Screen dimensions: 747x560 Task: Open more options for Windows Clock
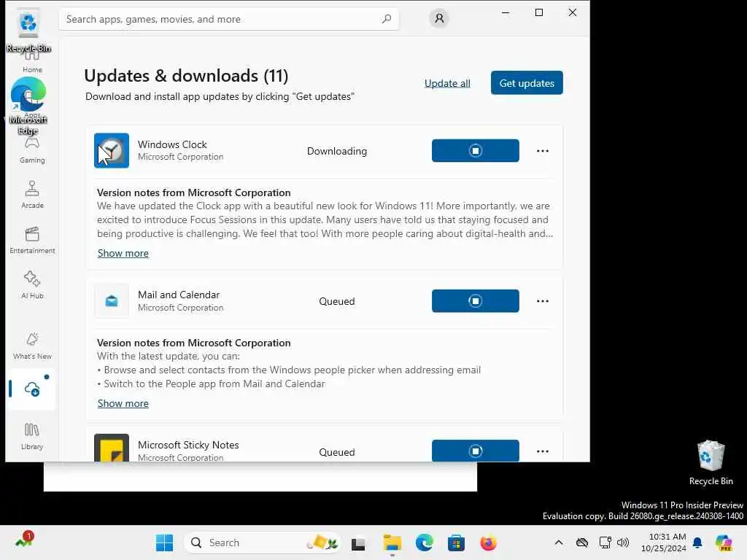pos(542,151)
